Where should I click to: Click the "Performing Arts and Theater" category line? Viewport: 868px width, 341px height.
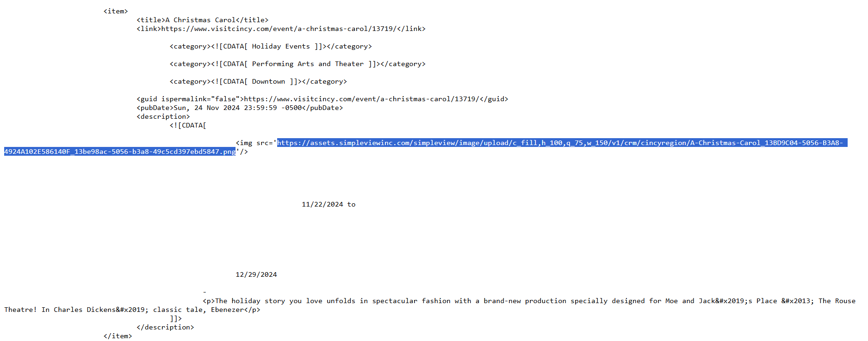click(307, 64)
